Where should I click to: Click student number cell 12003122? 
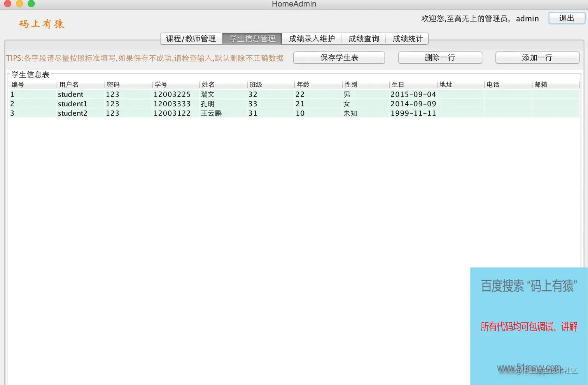[x=176, y=113]
